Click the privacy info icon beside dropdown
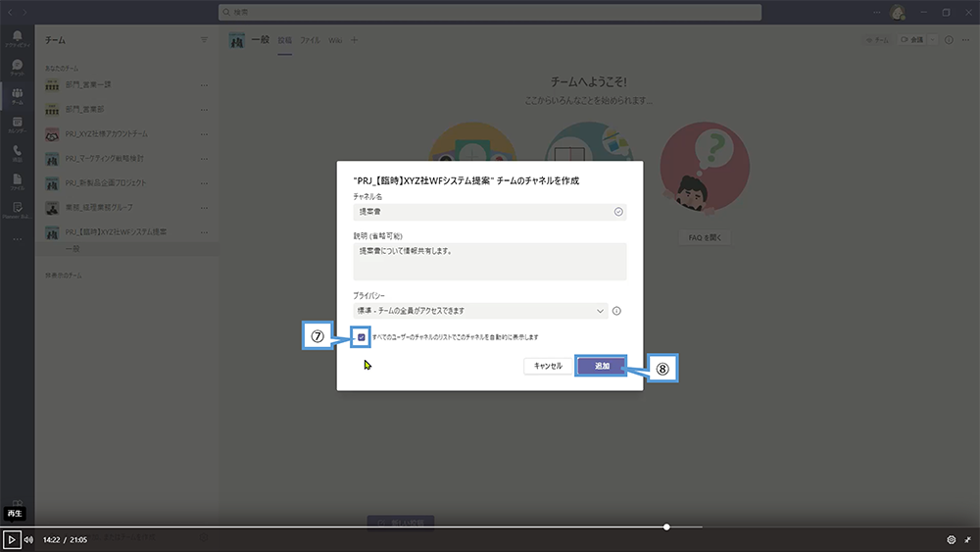Screen dimensions: 980x552 (x=616, y=311)
